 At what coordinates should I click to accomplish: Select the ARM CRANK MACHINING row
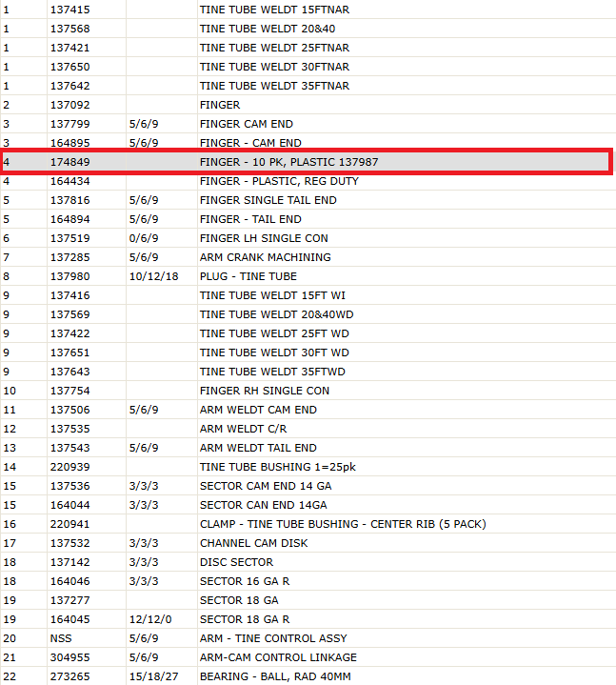[308, 257]
